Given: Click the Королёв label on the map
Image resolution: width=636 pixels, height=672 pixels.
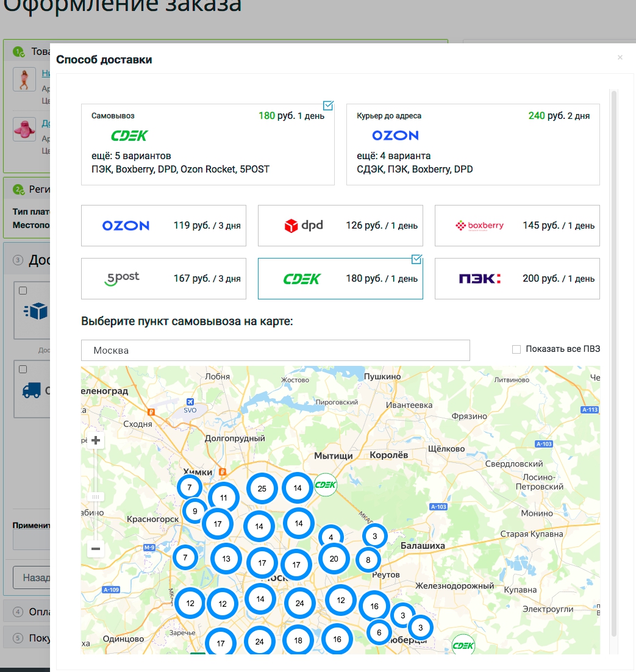Looking at the screenshot, I should [388, 455].
